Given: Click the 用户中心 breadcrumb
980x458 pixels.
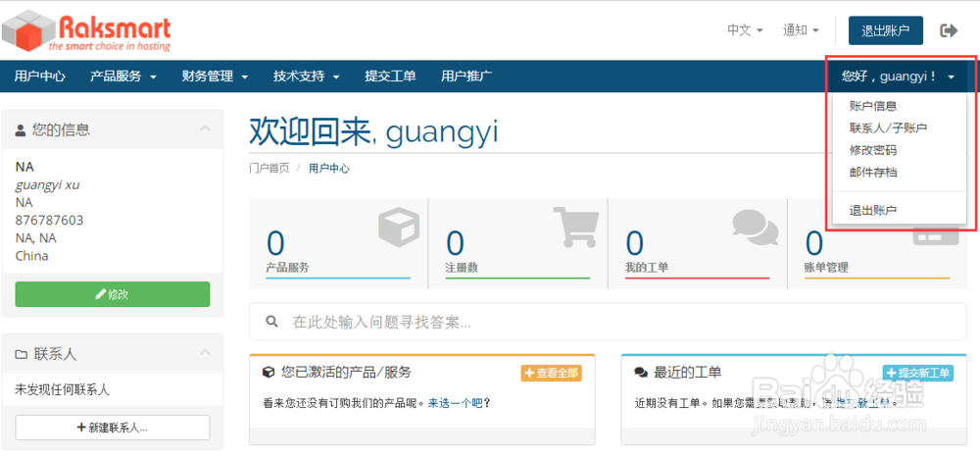Looking at the screenshot, I should [x=328, y=169].
